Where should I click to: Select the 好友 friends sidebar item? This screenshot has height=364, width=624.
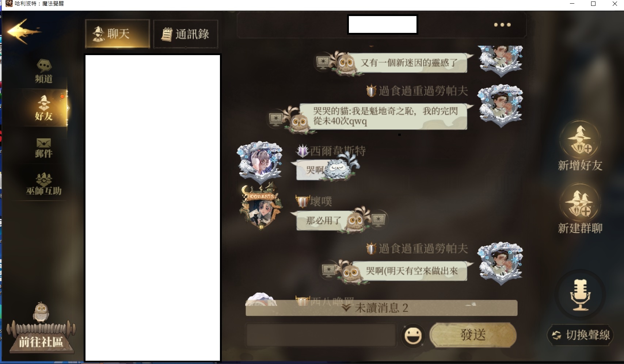pyautogui.click(x=43, y=108)
